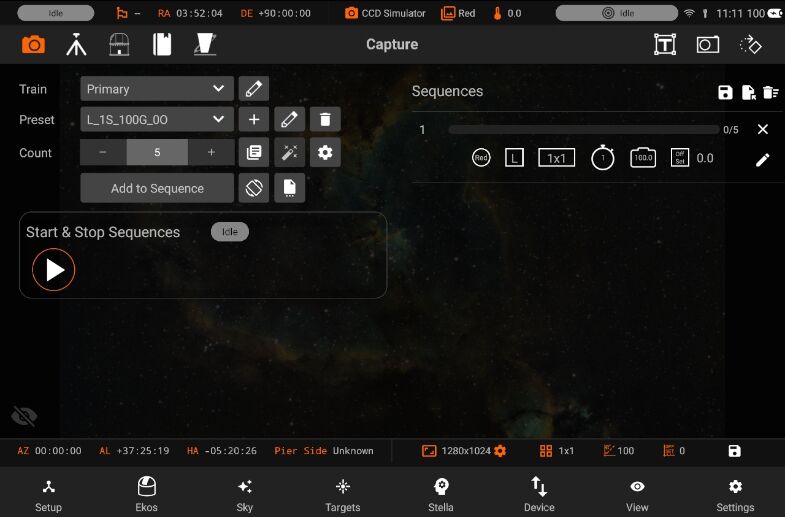The image size is (785, 517).
Task: Click the gain 100 status indicator
Action: [x=619, y=451]
